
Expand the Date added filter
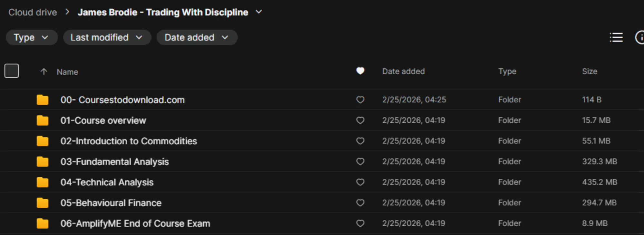click(197, 37)
